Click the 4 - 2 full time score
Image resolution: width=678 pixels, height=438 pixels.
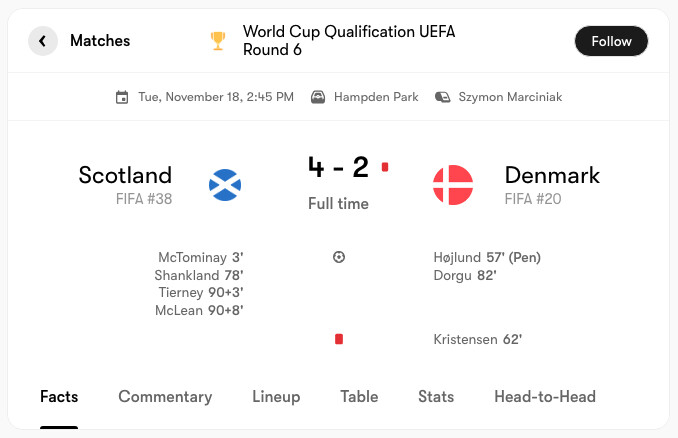click(x=338, y=167)
